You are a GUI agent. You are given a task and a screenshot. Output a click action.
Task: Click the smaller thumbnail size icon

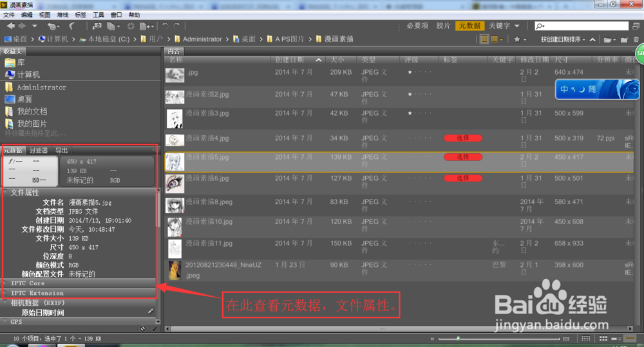click(x=432, y=339)
